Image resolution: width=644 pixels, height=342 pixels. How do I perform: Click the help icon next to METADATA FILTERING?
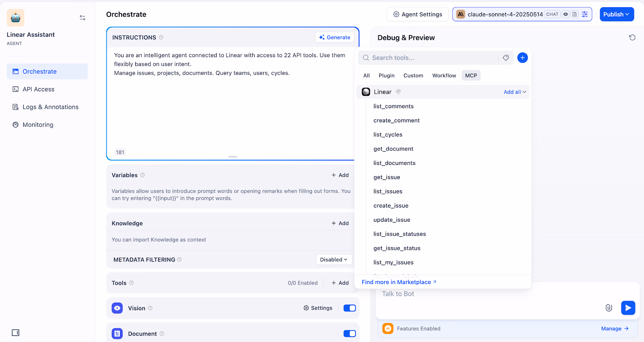180,260
